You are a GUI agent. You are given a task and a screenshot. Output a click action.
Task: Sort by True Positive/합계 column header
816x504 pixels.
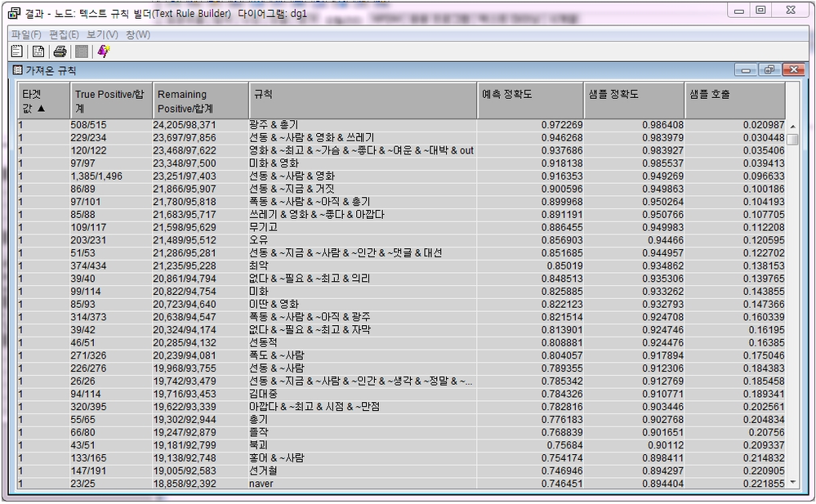pyautogui.click(x=111, y=100)
